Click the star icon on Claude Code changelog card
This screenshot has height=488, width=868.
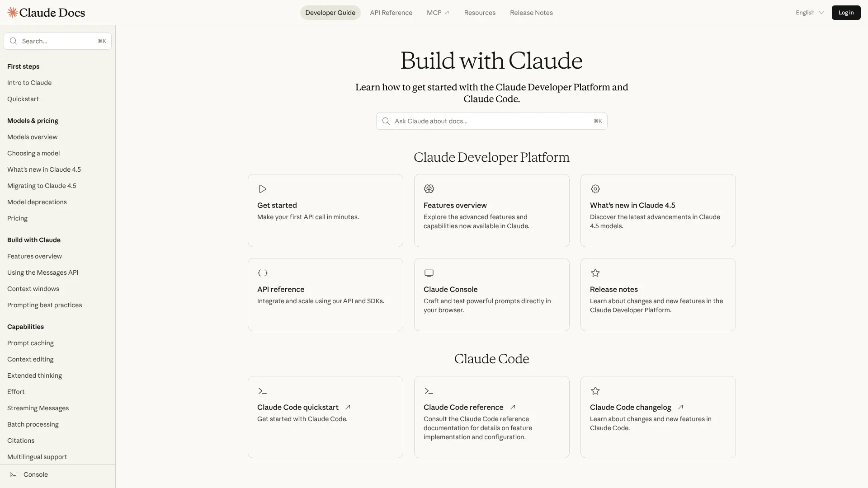point(595,391)
